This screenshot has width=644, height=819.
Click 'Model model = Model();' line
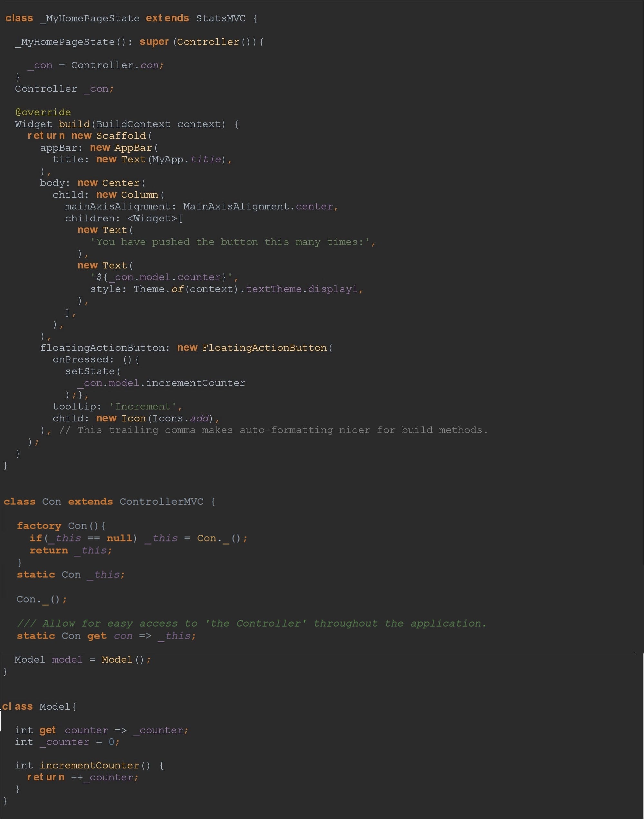pyautogui.click(x=82, y=660)
